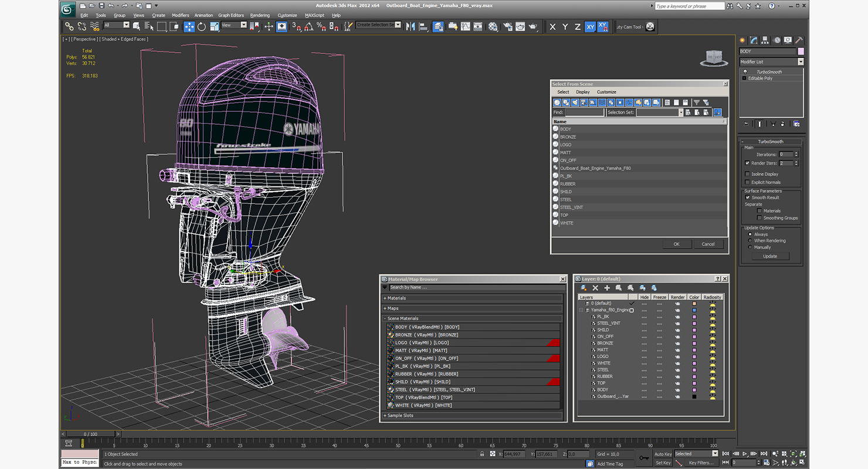The height and width of the screenshot is (469, 868).
Task: Open Curve Editor from toolbar
Action: pos(465,26)
